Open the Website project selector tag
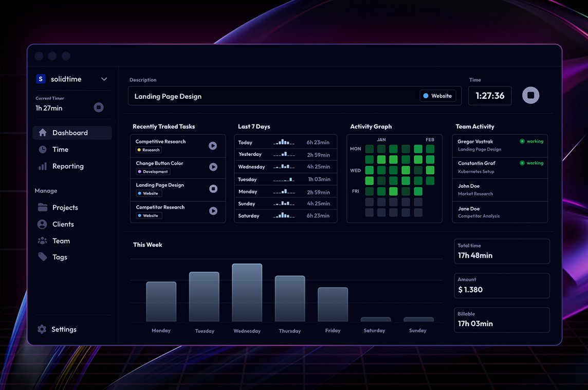Viewport: 588px width, 390px height. coord(437,96)
